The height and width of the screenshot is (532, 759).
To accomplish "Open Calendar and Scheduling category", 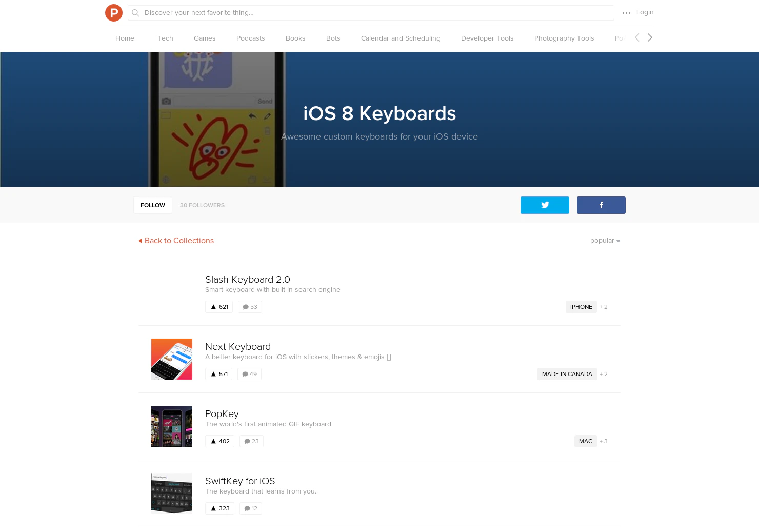I will 401,38.
